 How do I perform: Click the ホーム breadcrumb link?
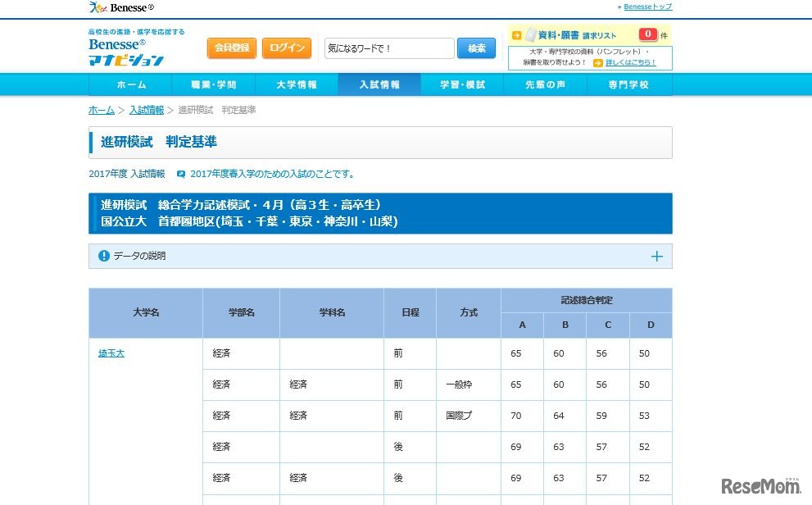[102, 110]
